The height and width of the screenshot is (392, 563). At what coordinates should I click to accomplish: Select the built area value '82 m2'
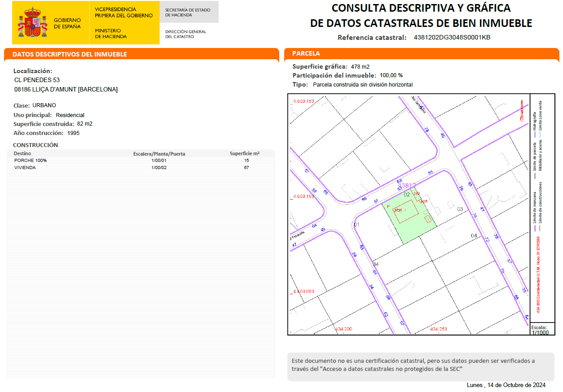pos(85,124)
